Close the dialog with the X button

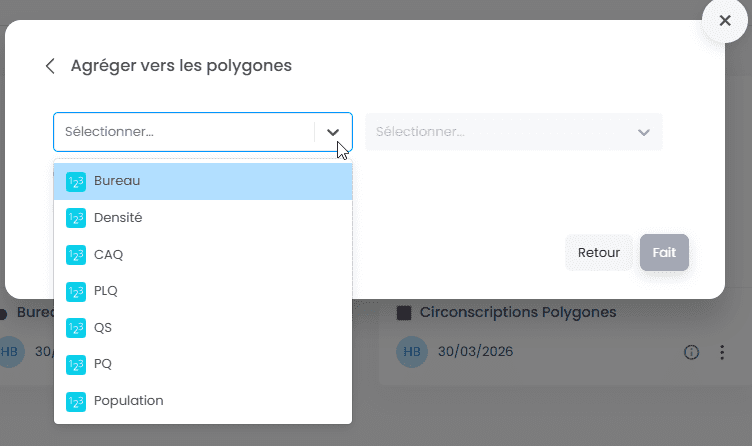click(x=725, y=21)
